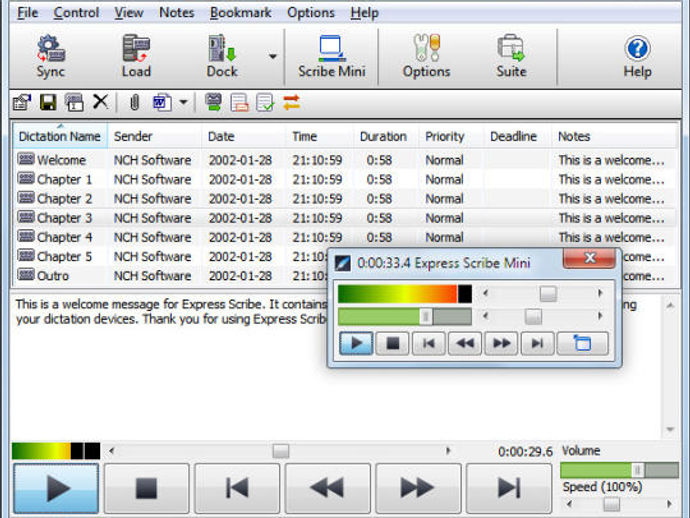Click the large Play button in main window
690x518 pixels.
(x=56, y=488)
